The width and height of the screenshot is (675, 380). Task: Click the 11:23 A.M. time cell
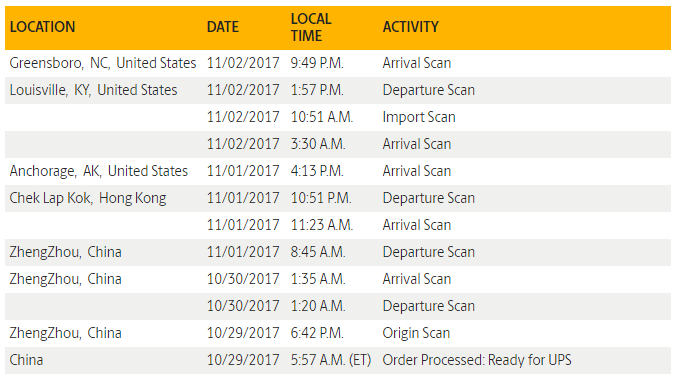click(x=322, y=226)
